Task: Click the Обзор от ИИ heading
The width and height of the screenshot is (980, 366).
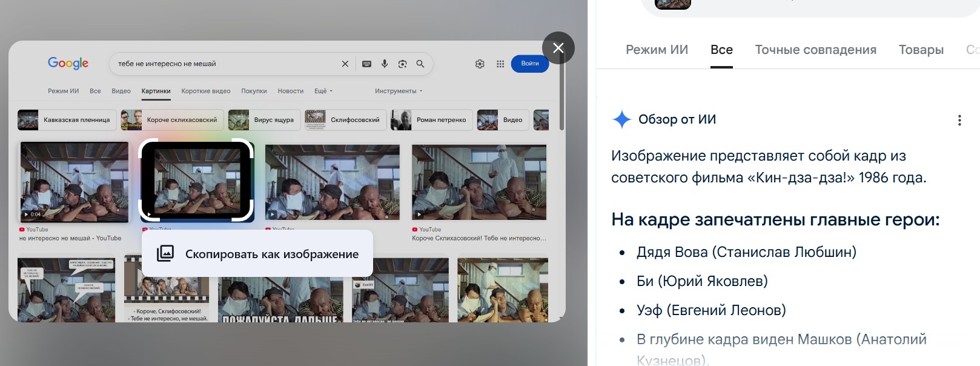Action: click(677, 119)
